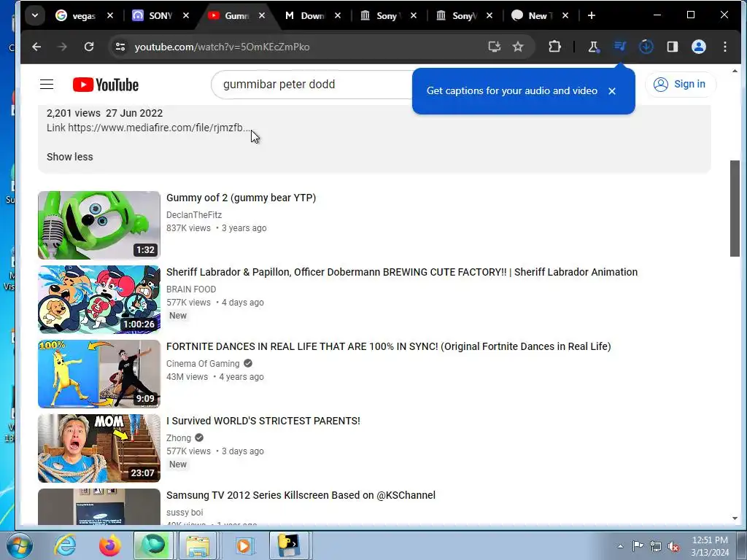
Task: Open the Action Center flag icon
Action: [x=638, y=546]
